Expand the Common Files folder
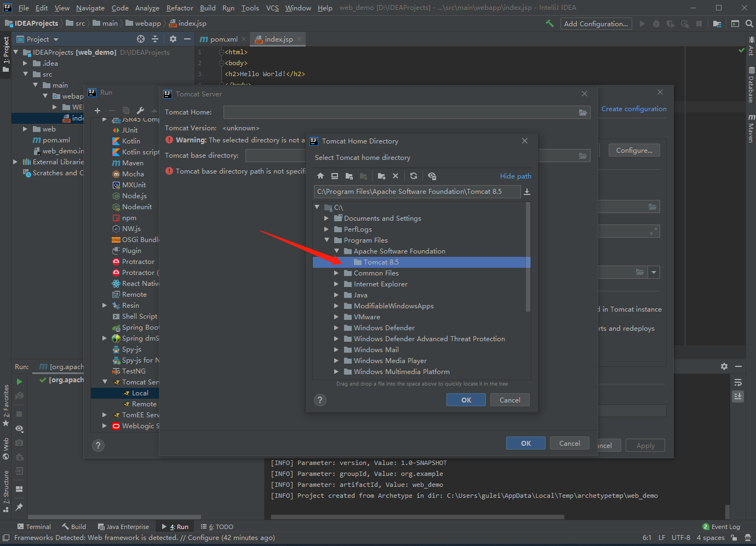The image size is (756, 546). pyautogui.click(x=336, y=273)
